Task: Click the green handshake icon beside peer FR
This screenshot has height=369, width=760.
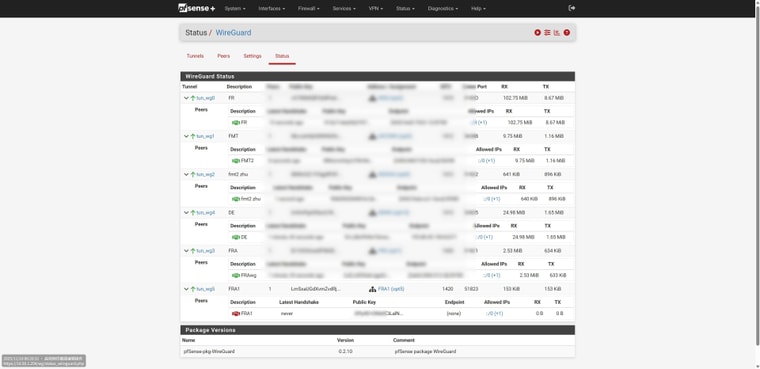Action: tap(236, 123)
